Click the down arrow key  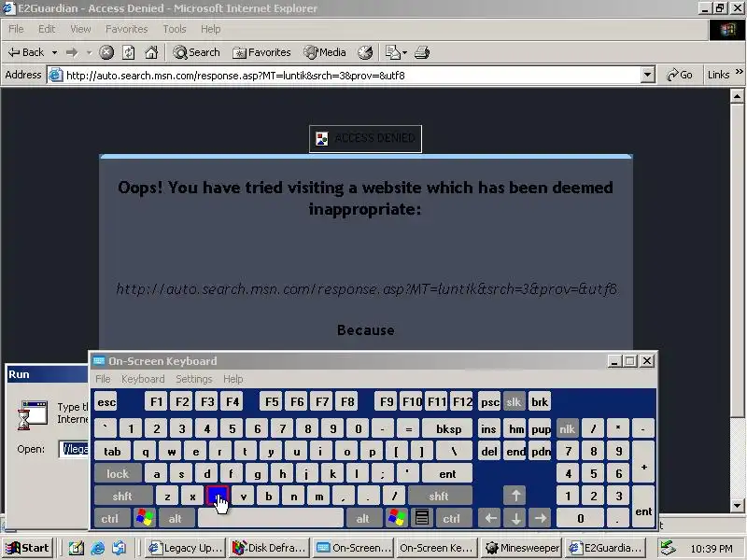(515, 518)
